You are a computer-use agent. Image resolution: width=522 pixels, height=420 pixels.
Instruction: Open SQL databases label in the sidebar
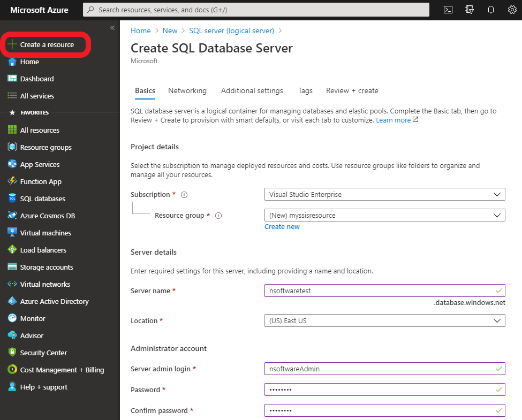[43, 198]
